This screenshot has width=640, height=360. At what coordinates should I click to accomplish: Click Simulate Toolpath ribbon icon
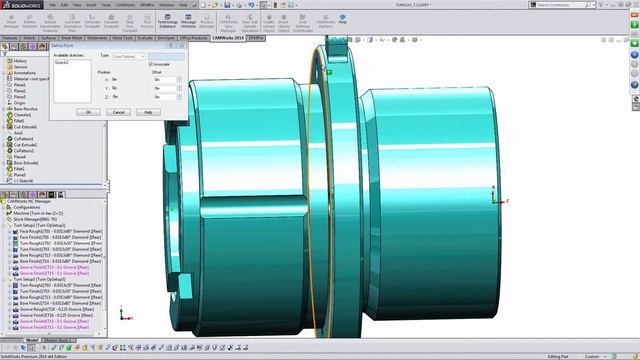111,22
